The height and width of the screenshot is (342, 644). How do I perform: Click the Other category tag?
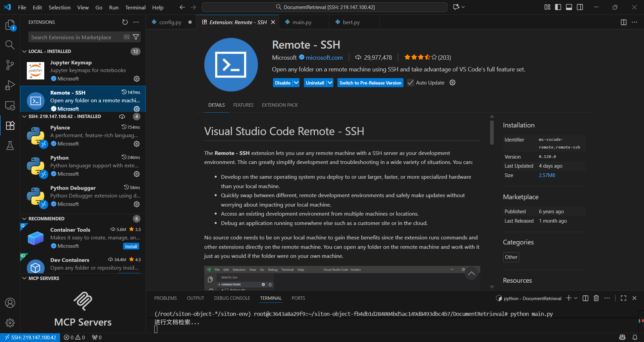click(x=511, y=257)
